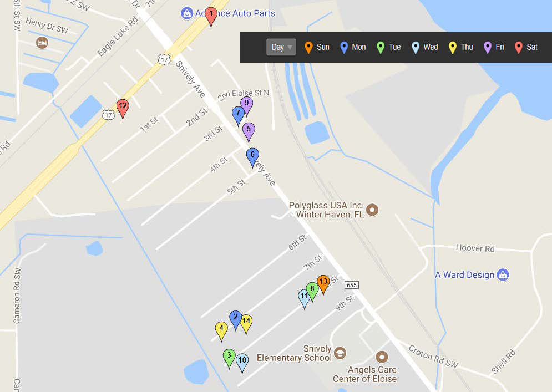Select yellow marker number 4
Image resolution: width=552 pixels, height=392 pixels.
[x=221, y=330]
